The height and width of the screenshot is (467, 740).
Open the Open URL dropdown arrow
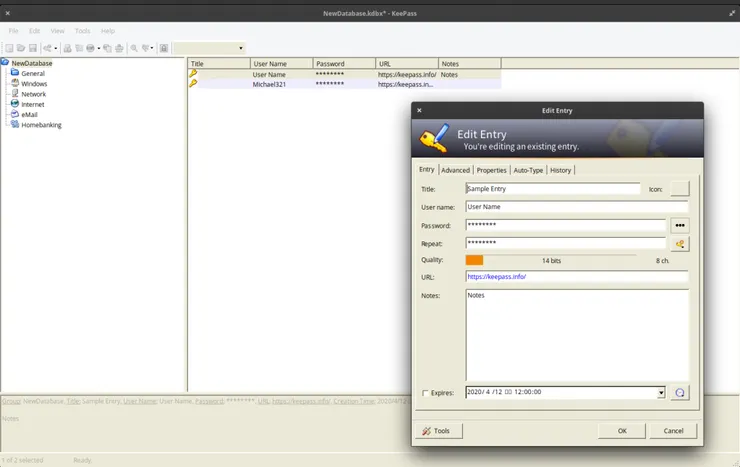(99, 48)
